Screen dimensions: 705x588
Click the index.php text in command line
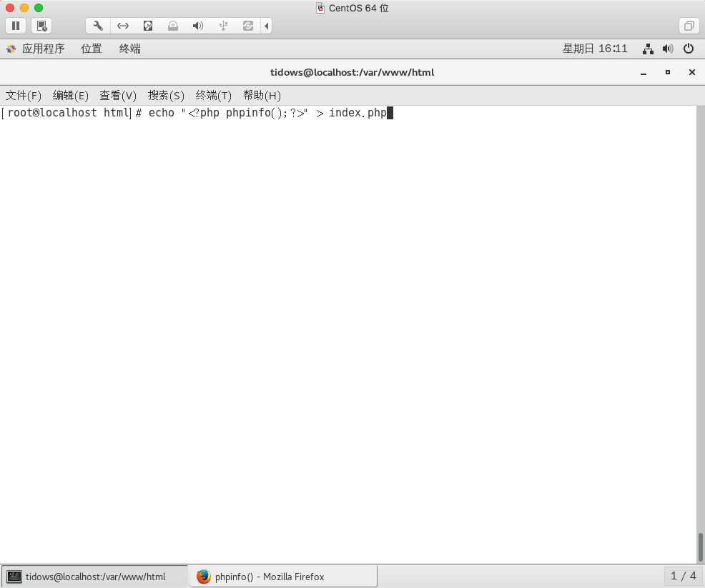[x=358, y=113]
